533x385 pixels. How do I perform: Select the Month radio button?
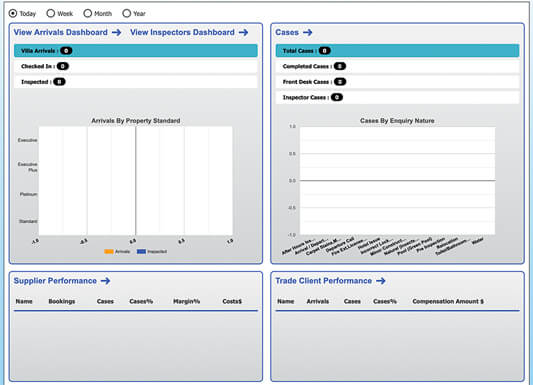(88, 13)
